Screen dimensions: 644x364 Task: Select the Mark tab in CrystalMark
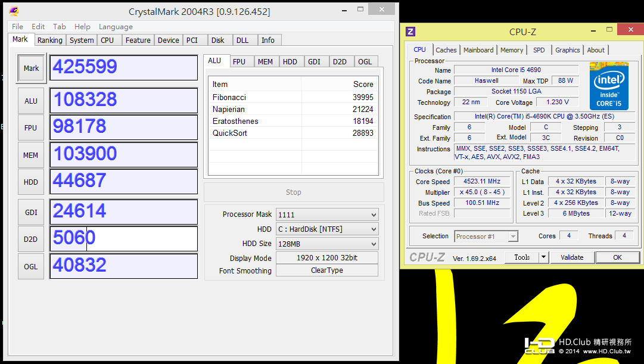[x=20, y=39]
